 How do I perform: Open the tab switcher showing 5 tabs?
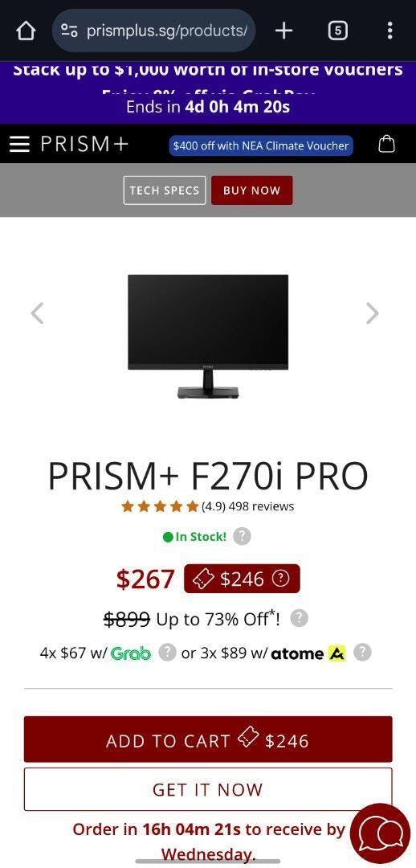pos(338,31)
